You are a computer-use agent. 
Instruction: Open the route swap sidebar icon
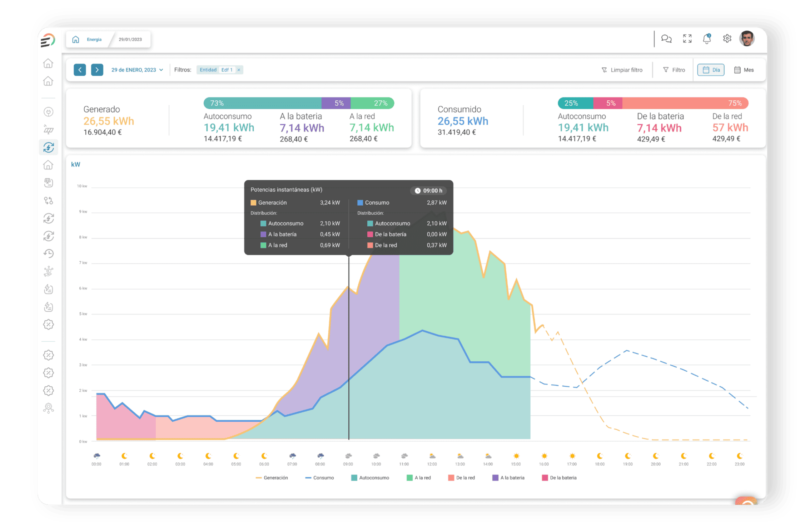point(49,201)
